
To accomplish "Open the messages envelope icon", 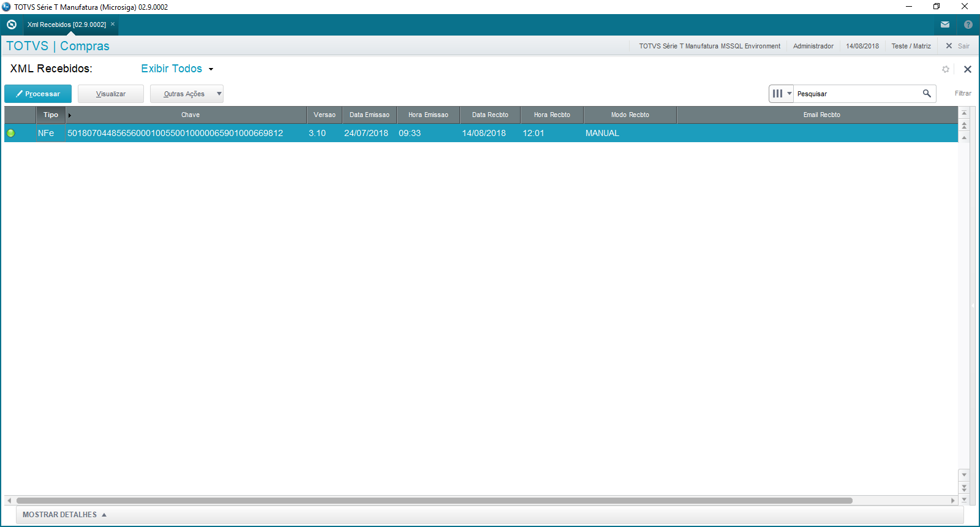I will (945, 25).
